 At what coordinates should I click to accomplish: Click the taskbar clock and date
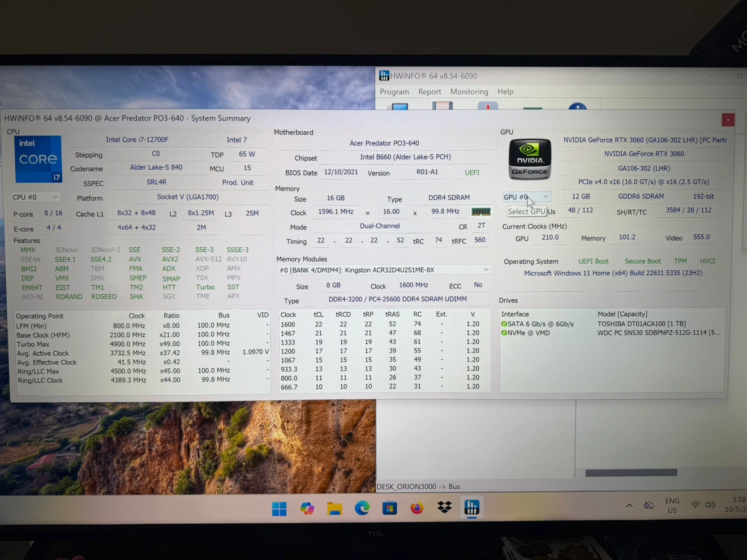click(x=736, y=505)
